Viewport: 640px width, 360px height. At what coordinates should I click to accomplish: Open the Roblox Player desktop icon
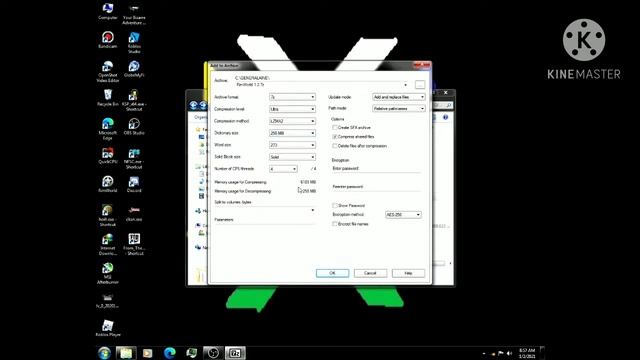click(108, 328)
